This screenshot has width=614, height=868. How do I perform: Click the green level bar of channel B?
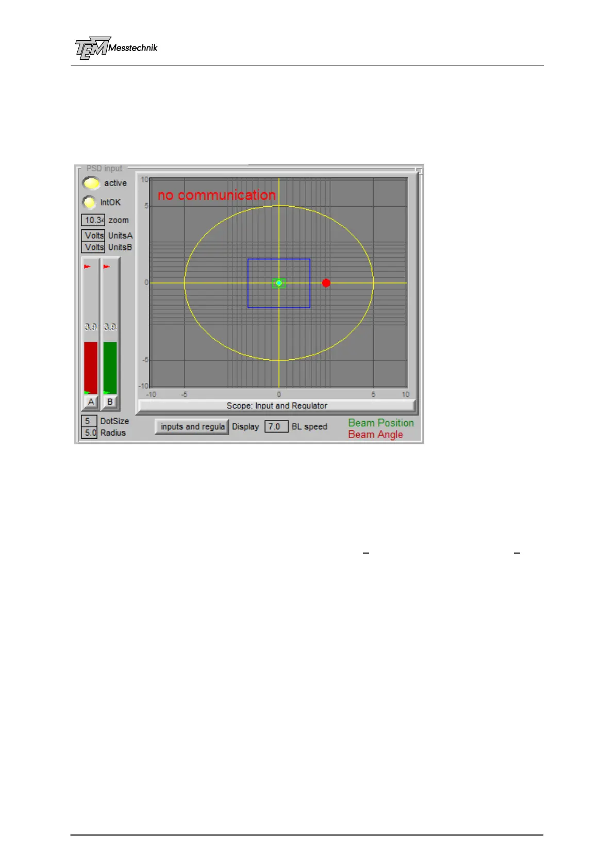pos(110,368)
